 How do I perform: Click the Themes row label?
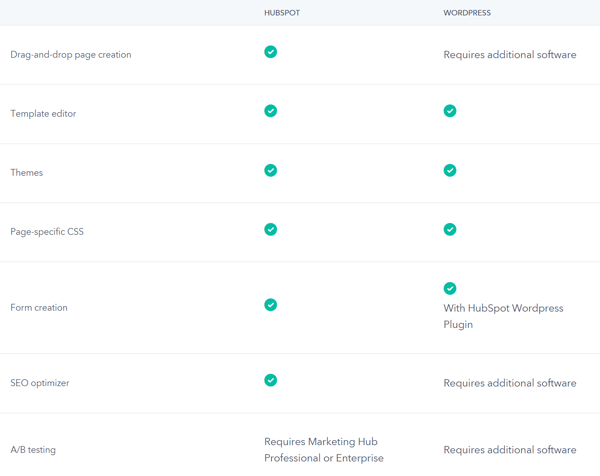point(27,173)
